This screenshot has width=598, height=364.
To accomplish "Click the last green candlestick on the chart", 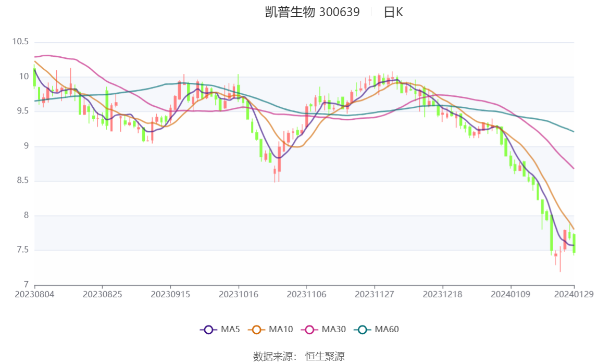I will [574, 244].
